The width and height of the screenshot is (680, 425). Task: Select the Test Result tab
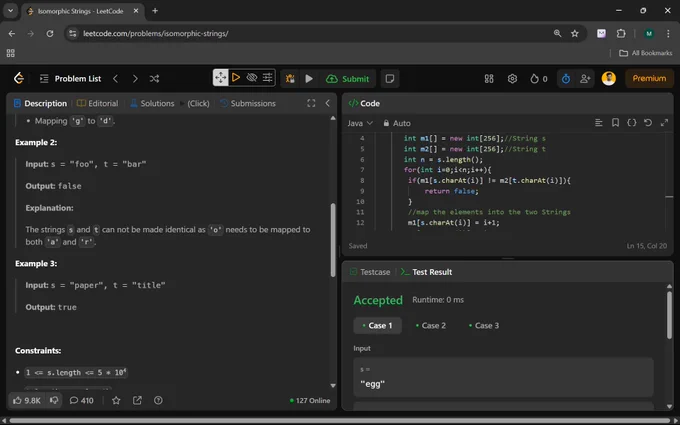point(426,272)
